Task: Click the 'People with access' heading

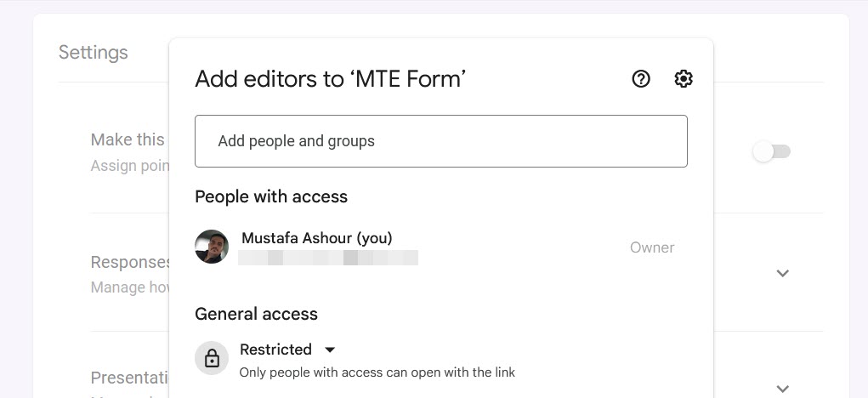Action: [x=271, y=196]
